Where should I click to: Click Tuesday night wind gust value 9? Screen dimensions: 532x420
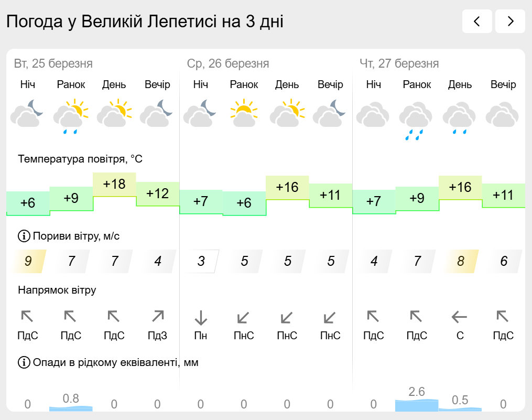tap(28, 261)
